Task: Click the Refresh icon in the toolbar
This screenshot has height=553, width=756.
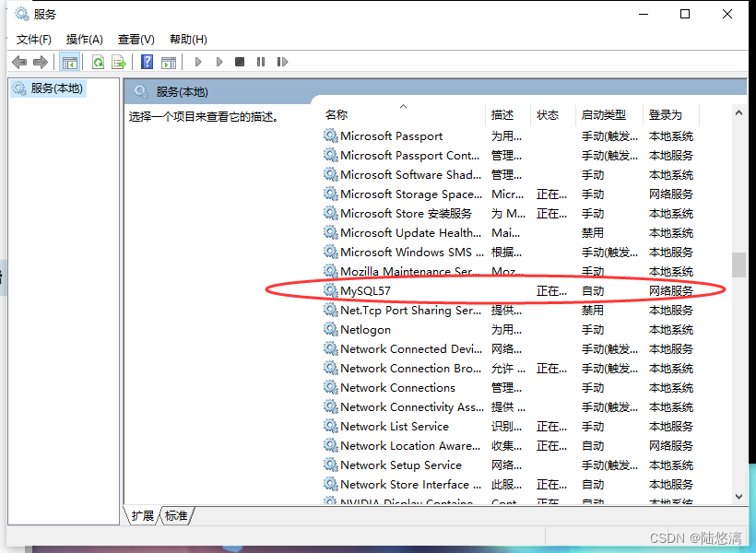Action: 98,62
